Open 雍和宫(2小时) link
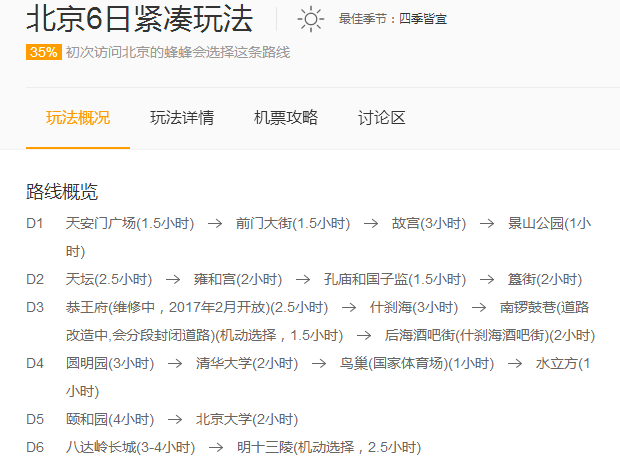This screenshot has height=462, width=620. point(238,280)
